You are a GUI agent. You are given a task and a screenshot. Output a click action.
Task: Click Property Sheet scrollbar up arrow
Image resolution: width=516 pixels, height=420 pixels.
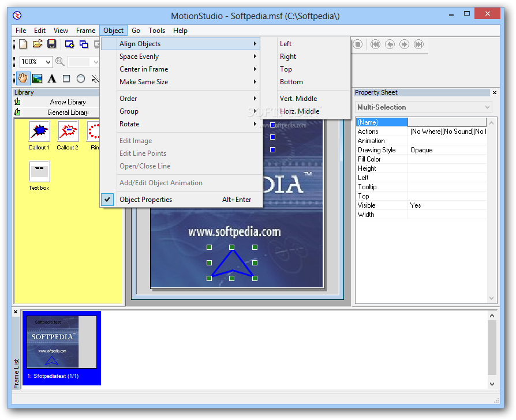(491, 123)
